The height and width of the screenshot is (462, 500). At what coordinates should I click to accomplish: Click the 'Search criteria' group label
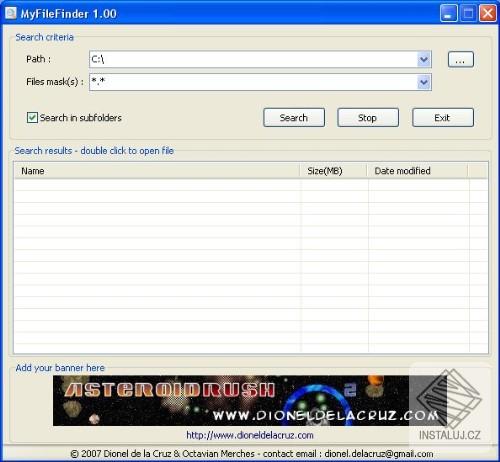point(44,37)
